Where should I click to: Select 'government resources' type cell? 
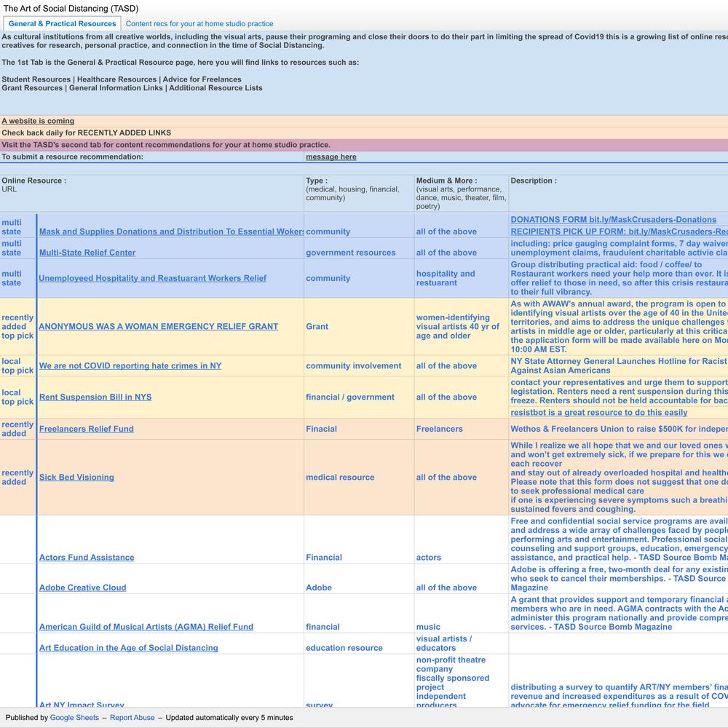[x=359, y=248]
